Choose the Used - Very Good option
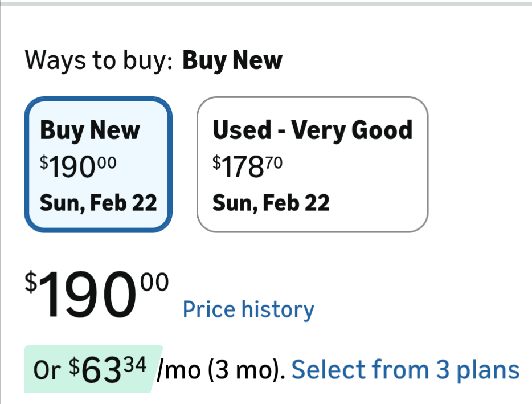This screenshot has height=404, width=532. pos(312,164)
